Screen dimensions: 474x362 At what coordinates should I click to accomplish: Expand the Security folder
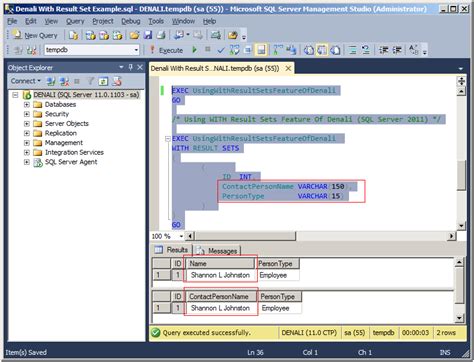pos(27,114)
